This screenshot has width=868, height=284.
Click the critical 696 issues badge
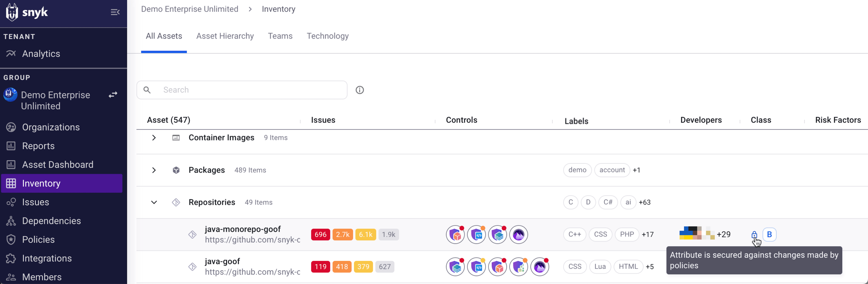(320, 235)
